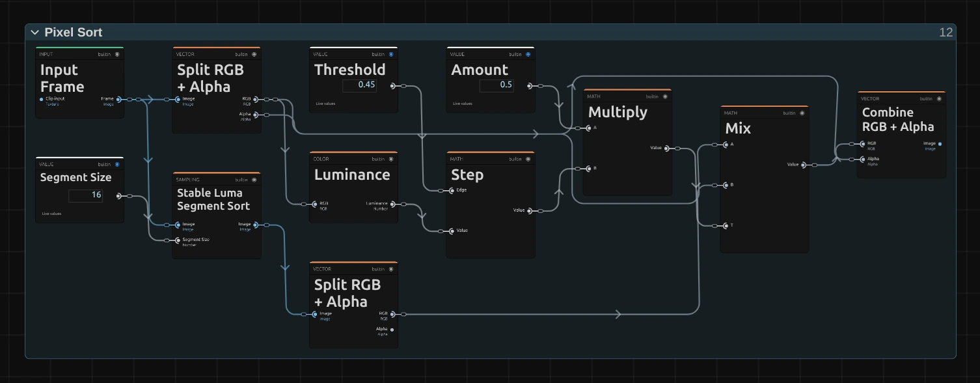Click Multiply node input port A
Screen dimensions: 980x383
[588, 128]
